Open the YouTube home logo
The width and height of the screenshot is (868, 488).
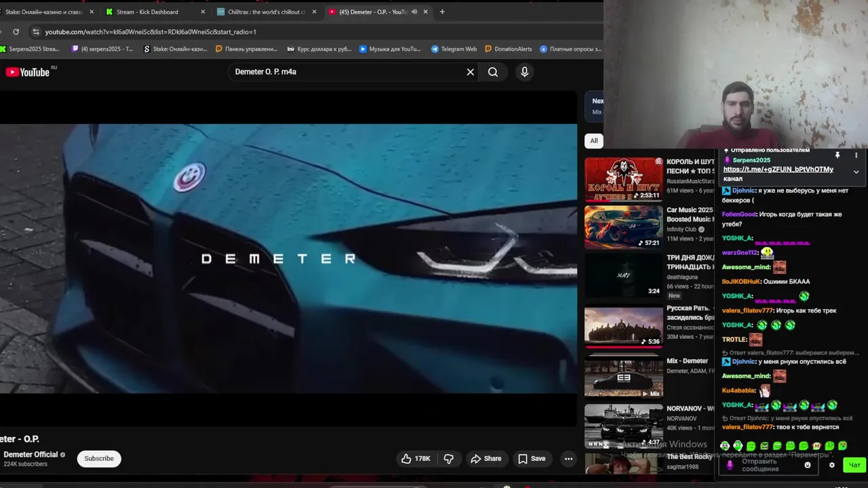tap(28, 72)
